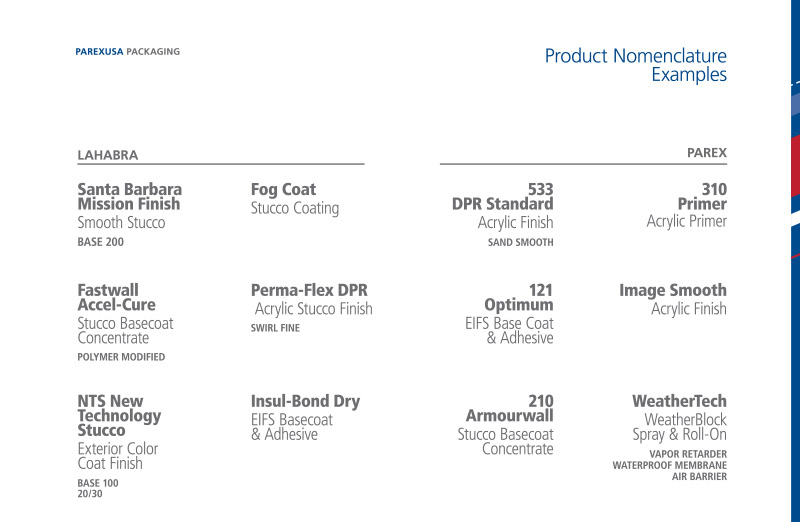
Task: Select the 121 Optimum product name
Action: (519, 297)
